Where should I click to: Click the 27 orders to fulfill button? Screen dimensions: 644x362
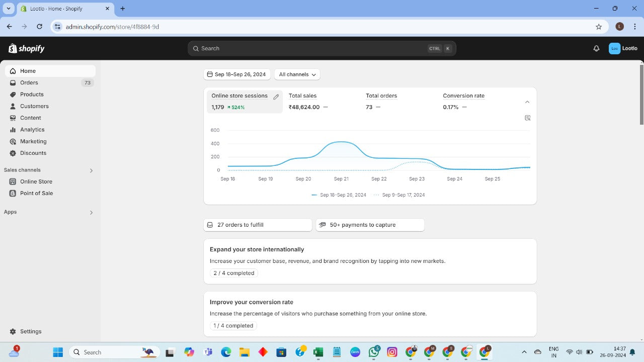pos(258,225)
